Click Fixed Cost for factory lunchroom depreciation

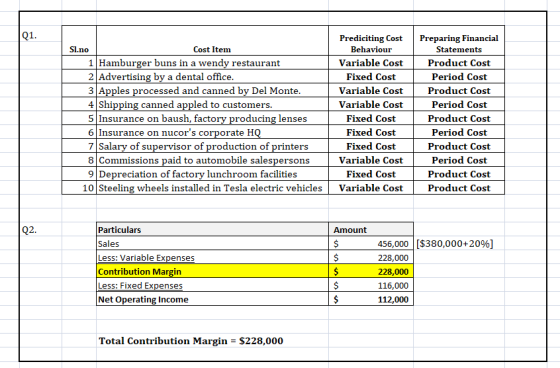pos(371,174)
